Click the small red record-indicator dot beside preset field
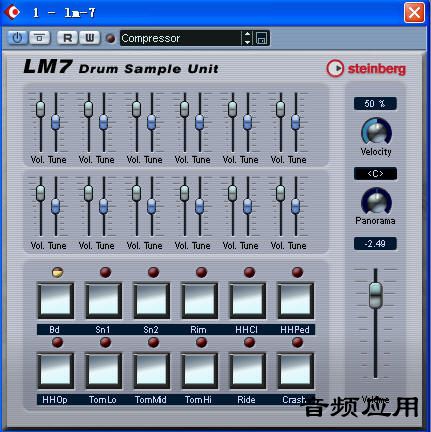 (x=110, y=38)
